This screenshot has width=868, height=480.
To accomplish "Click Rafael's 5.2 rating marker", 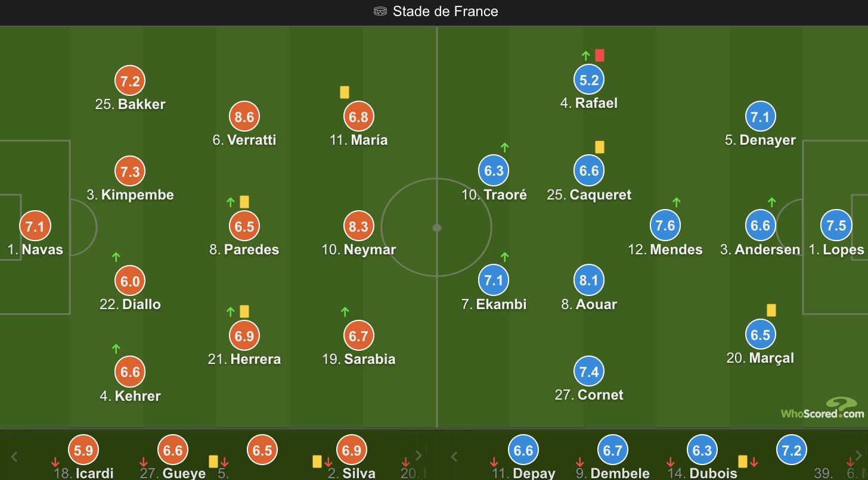I will [x=589, y=80].
